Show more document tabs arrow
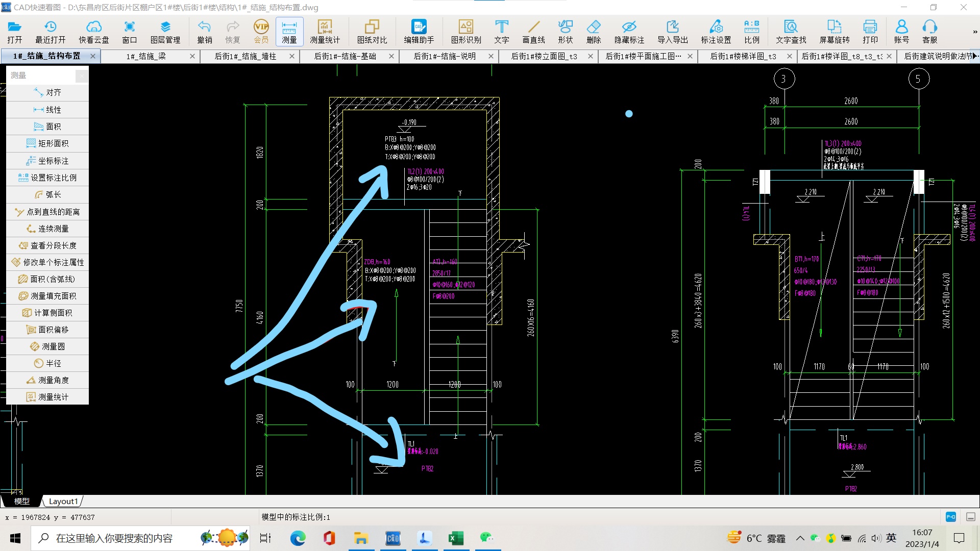The image size is (980, 551). [975, 56]
